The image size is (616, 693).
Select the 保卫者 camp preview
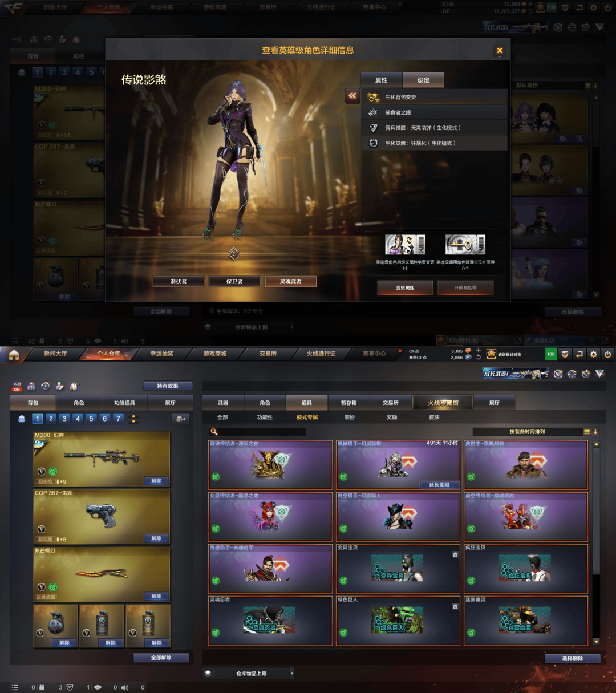pos(234,282)
